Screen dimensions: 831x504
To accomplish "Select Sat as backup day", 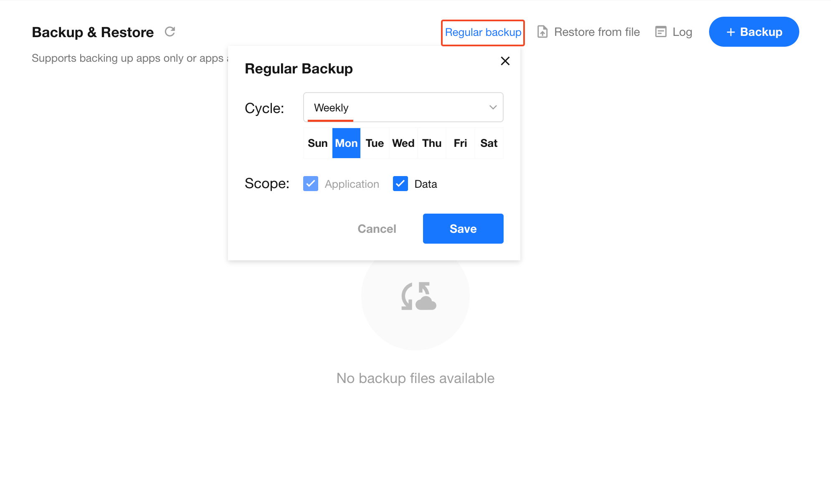I will 489,143.
